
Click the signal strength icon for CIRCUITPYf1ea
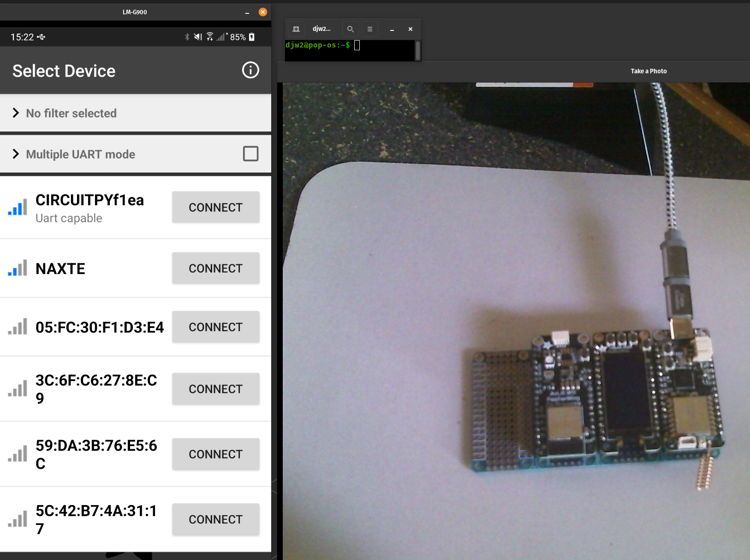(18, 208)
